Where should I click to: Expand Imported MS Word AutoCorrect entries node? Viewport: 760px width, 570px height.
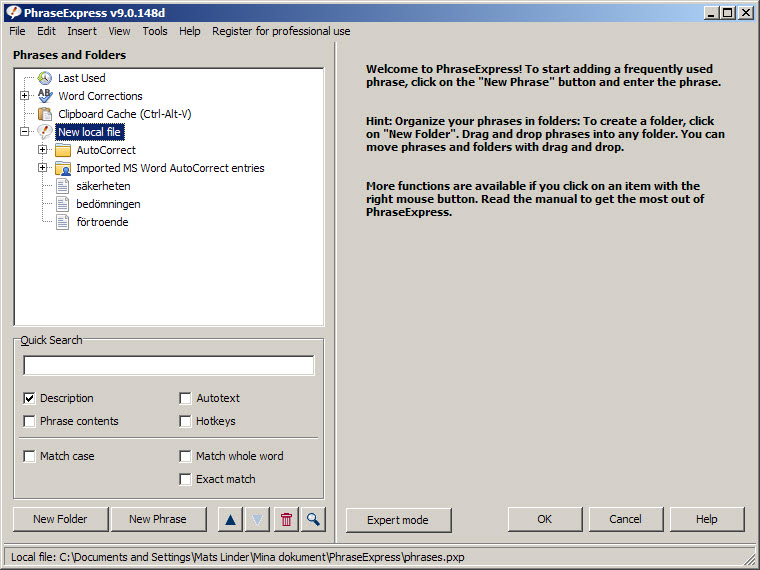coord(43,168)
